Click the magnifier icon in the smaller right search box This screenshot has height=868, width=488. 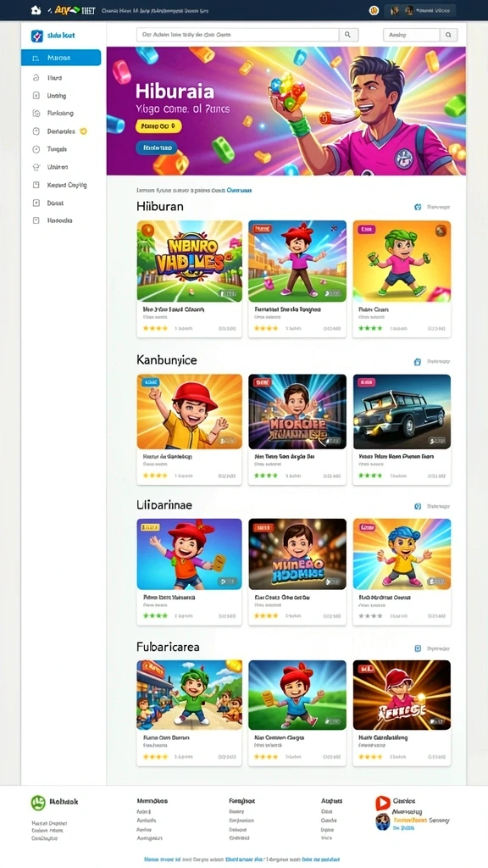click(x=448, y=34)
